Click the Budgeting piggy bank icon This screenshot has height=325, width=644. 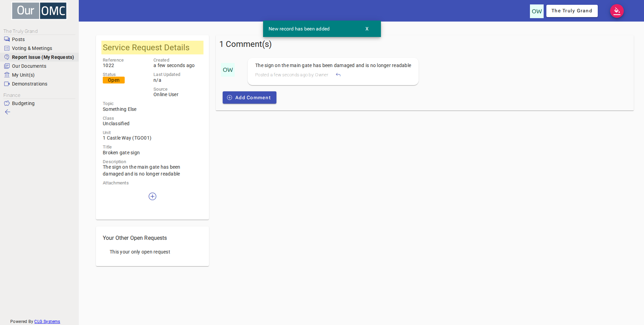[x=7, y=103]
